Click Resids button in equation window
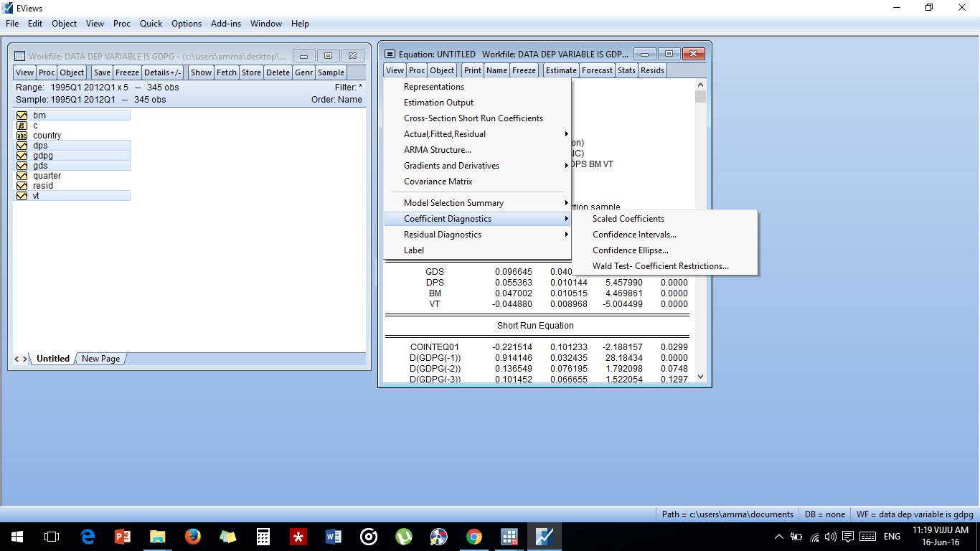Image resolution: width=980 pixels, height=551 pixels. coord(652,70)
